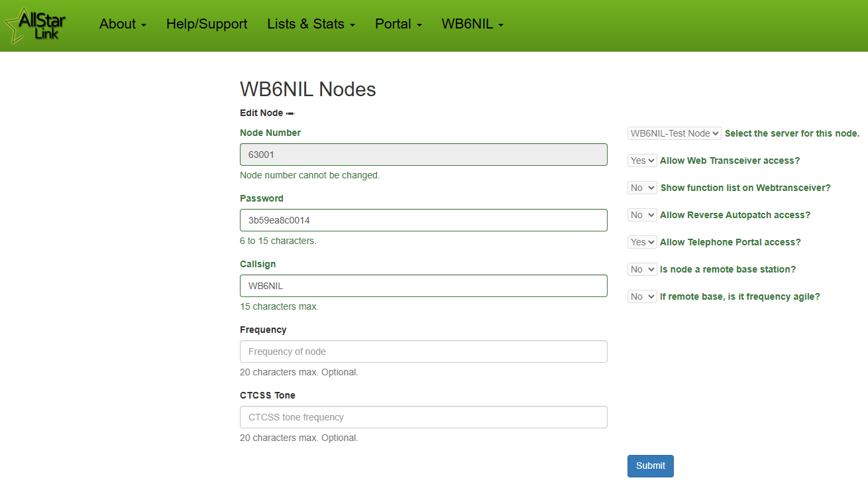Change Allow Web Transceiver access dropdown
Viewport: 868px width, 498px height.
pos(642,160)
